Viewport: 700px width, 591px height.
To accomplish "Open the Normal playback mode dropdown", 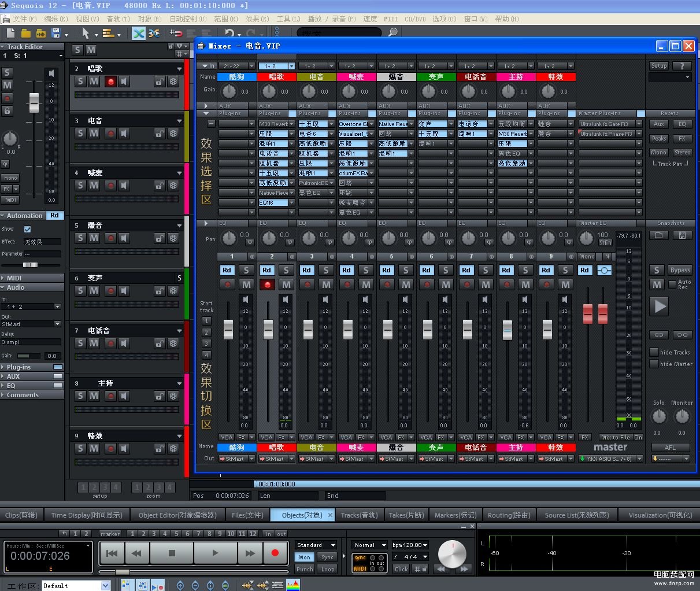I will [370, 545].
